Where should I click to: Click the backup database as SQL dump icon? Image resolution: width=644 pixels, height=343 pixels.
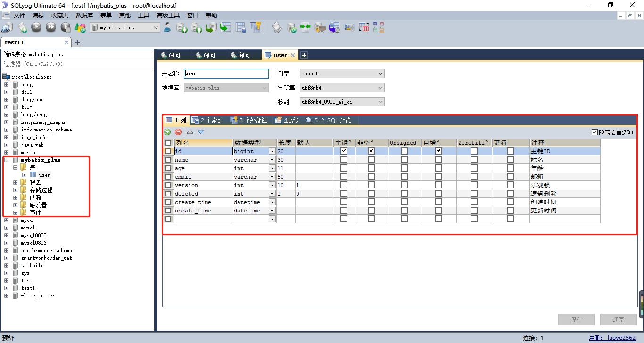click(x=197, y=27)
